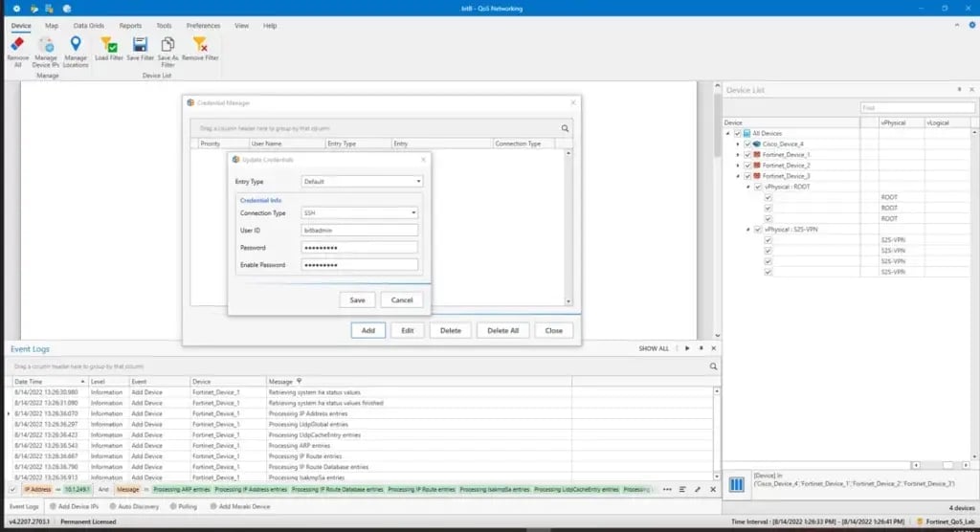Uncheck the Cisco_Device_4 checkbox

coord(747,144)
